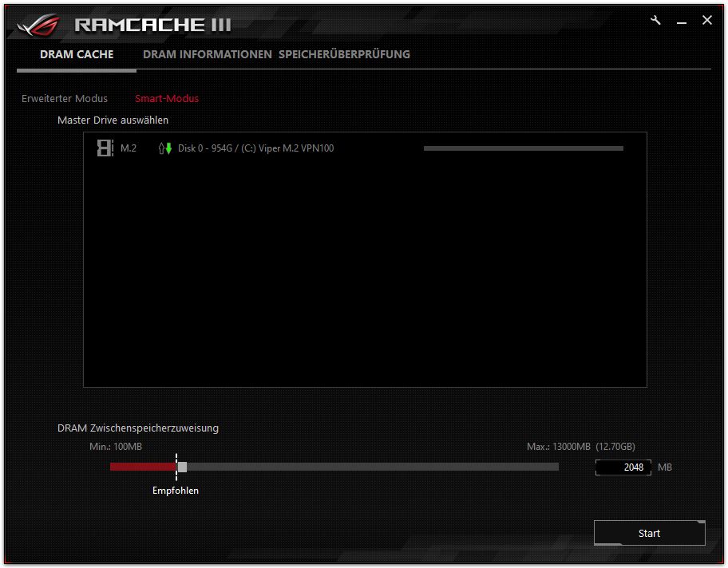Click the Max.: 13000MB (12.70GB) label

pyautogui.click(x=581, y=447)
